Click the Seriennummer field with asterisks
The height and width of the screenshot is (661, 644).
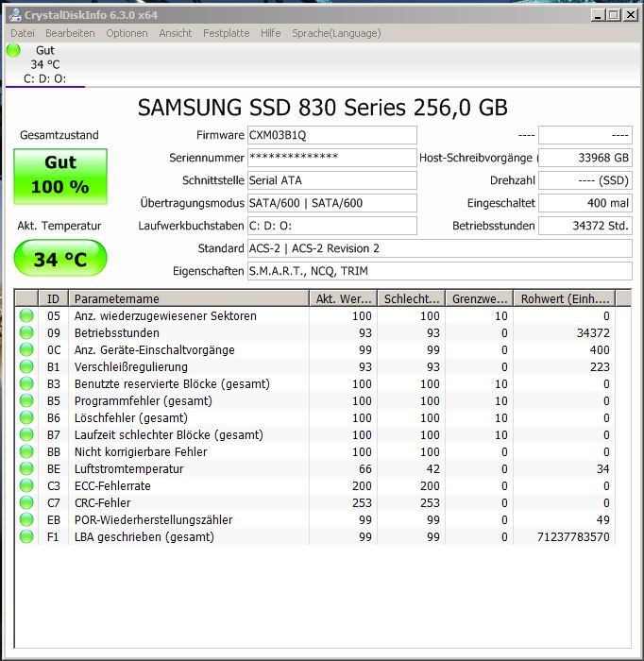pyautogui.click(x=332, y=158)
